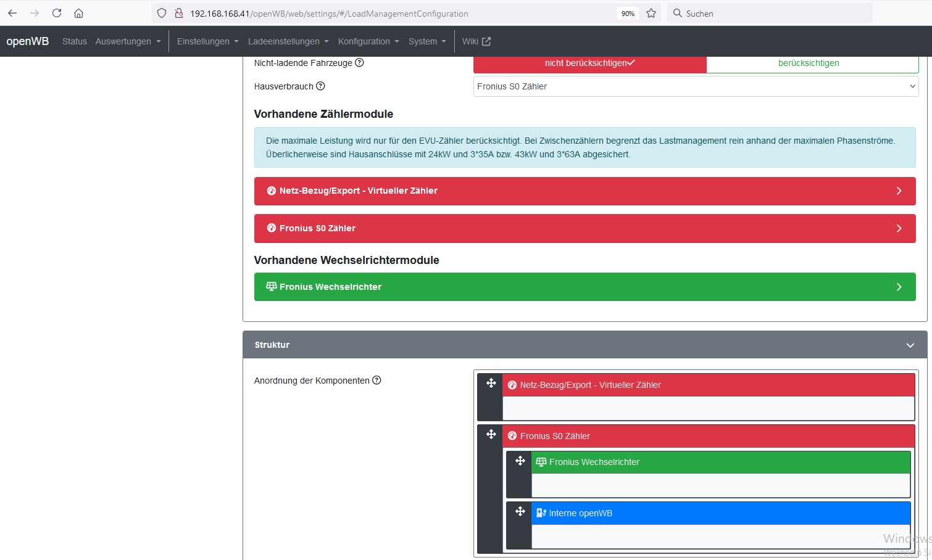Open the Auswertungen menu
Image resolution: width=932 pixels, height=560 pixels.
[x=128, y=41]
